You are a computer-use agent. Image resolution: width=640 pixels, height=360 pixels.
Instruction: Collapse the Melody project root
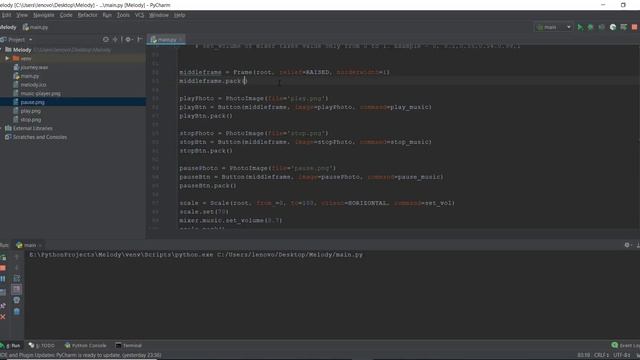(x=1, y=50)
